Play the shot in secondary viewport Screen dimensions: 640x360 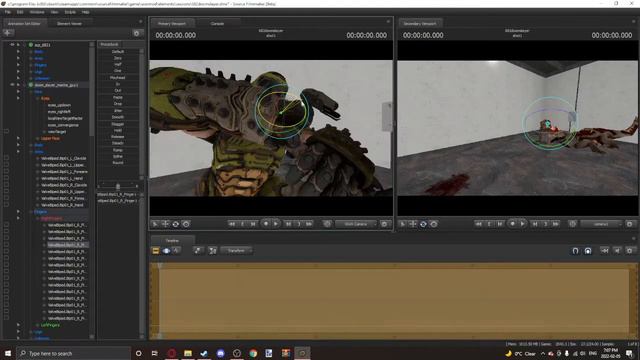point(522,224)
